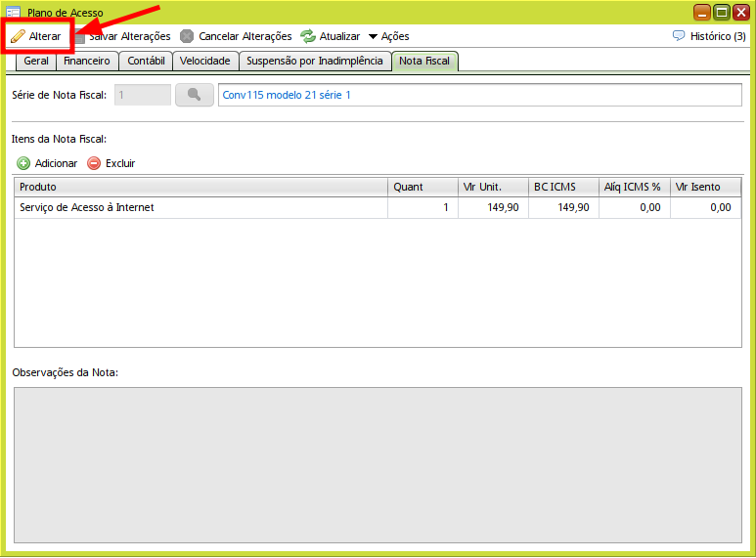
Task: Open Histórico (3) speech bubble
Action: pos(679,36)
